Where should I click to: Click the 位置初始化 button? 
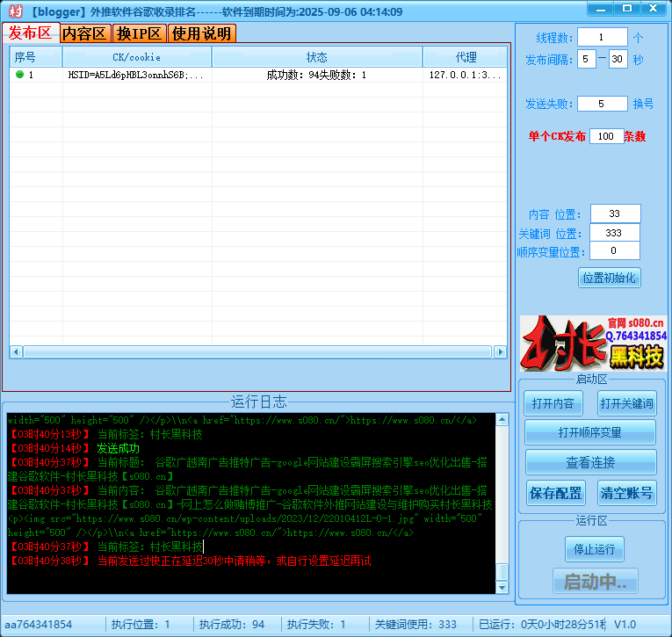click(609, 278)
